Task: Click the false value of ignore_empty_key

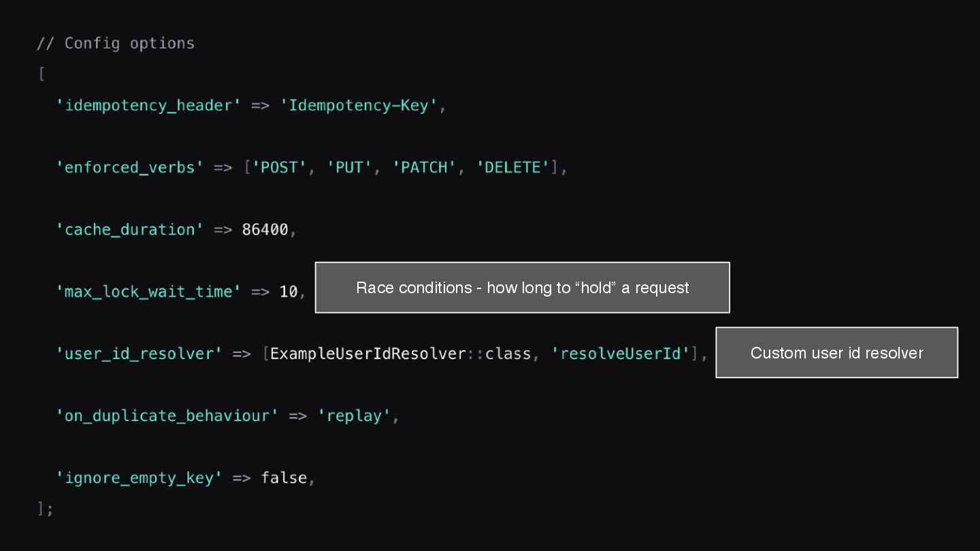Action: coord(284,478)
